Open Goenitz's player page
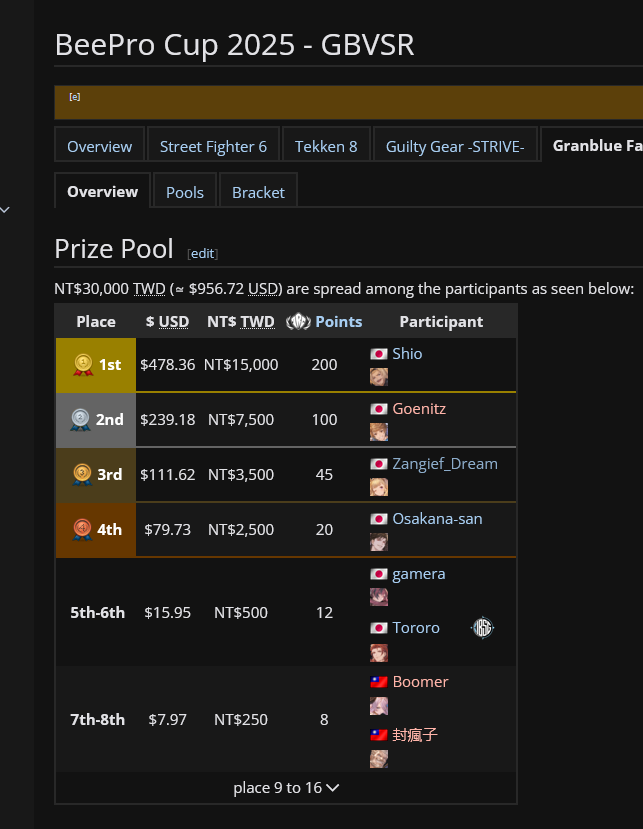This screenshot has width=643, height=829. point(419,409)
